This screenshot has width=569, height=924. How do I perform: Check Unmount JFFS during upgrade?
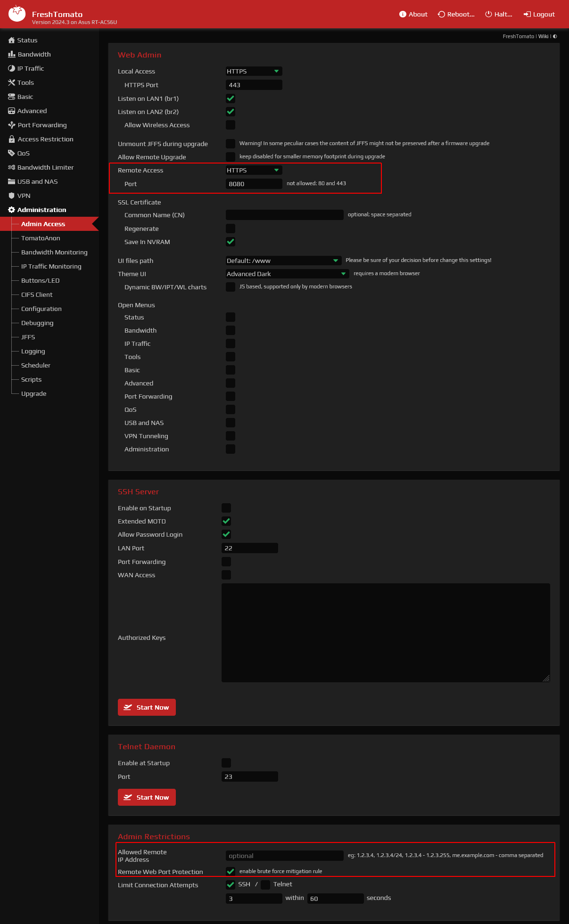231,144
